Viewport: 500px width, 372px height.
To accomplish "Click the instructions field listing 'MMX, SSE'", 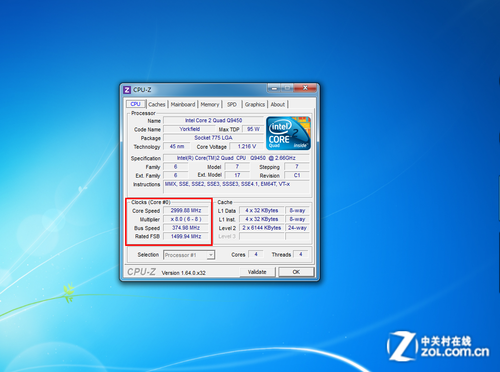I will coord(236,187).
